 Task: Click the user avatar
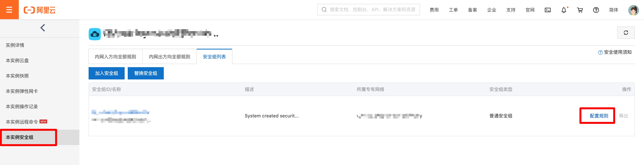pyautogui.click(x=633, y=10)
